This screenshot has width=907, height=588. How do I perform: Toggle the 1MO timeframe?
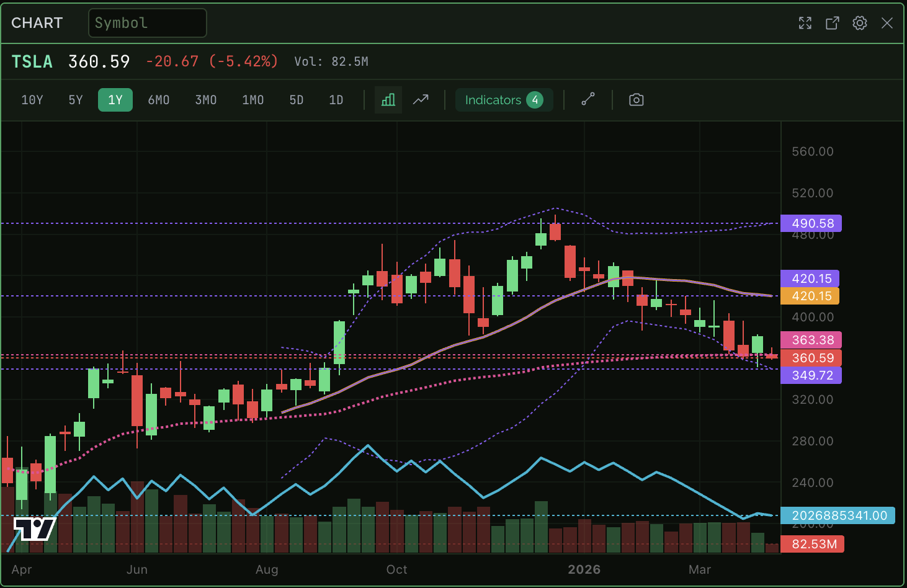[x=252, y=100]
